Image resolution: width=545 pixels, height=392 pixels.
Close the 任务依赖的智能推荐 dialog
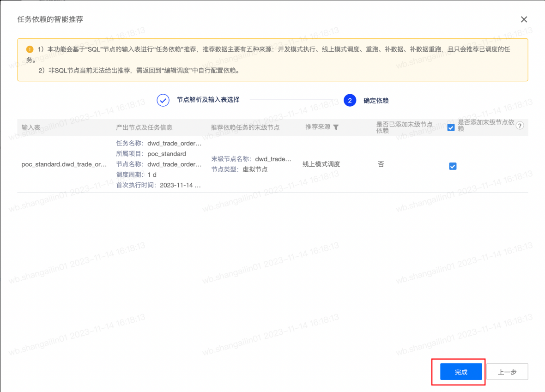point(524,19)
